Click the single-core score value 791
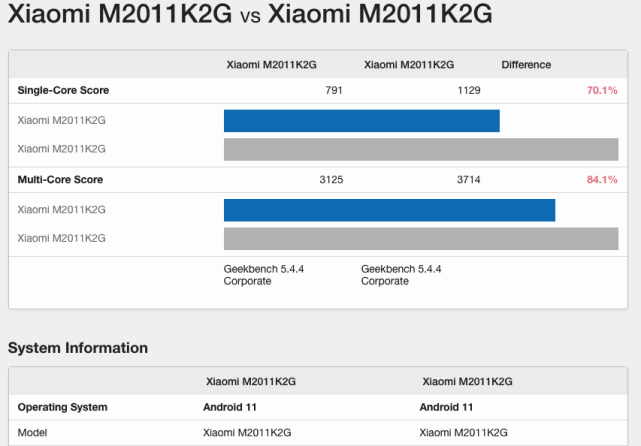 334,91
